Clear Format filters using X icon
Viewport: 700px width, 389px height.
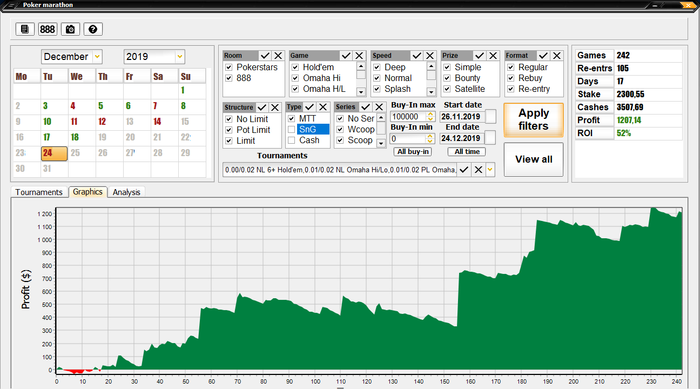pos(556,55)
